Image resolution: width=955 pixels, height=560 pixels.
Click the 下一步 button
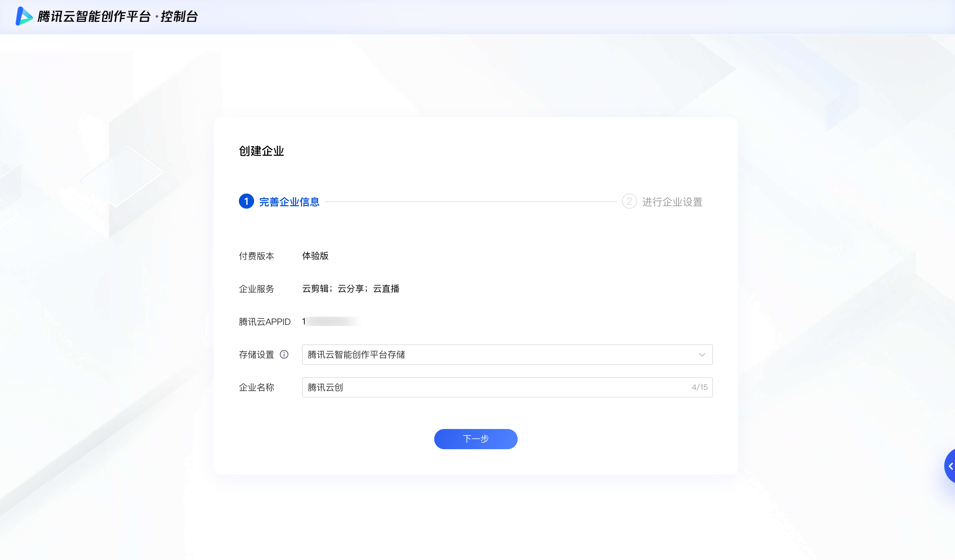click(476, 439)
